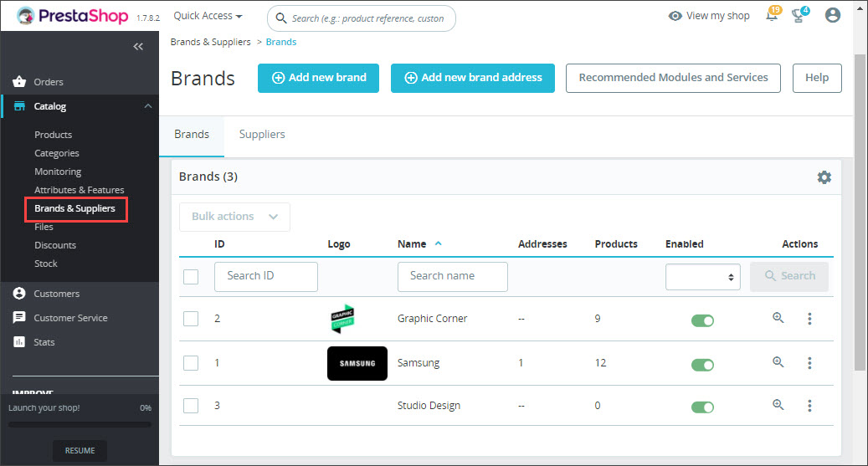Image resolution: width=868 pixels, height=466 pixels.
Task: Open Categories in the Catalog menu
Action: pyautogui.click(x=56, y=153)
